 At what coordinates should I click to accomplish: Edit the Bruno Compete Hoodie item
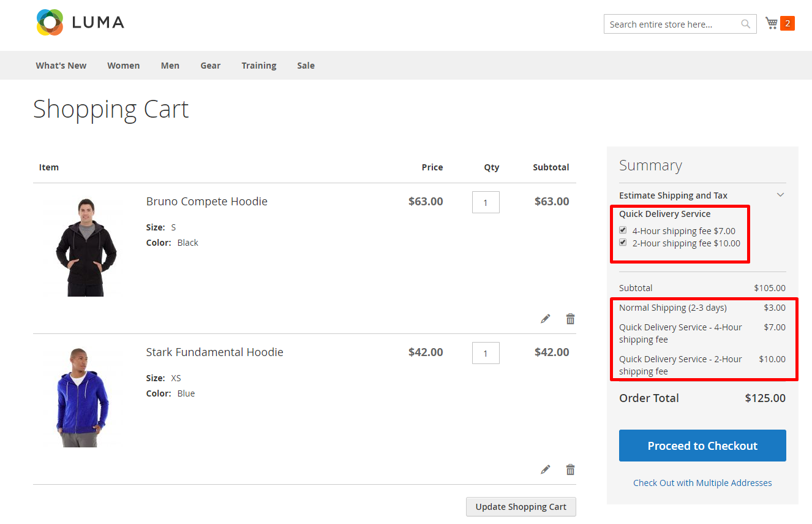click(545, 319)
